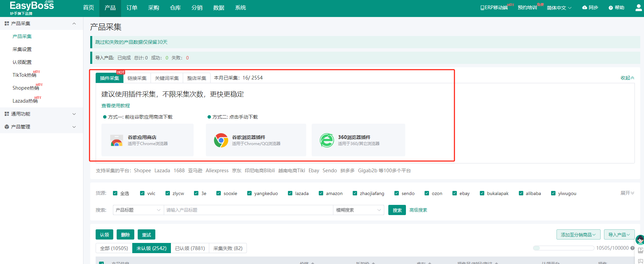
Task: Click the 10505/100000 capacity progress bar
Action: tap(564, 248)
